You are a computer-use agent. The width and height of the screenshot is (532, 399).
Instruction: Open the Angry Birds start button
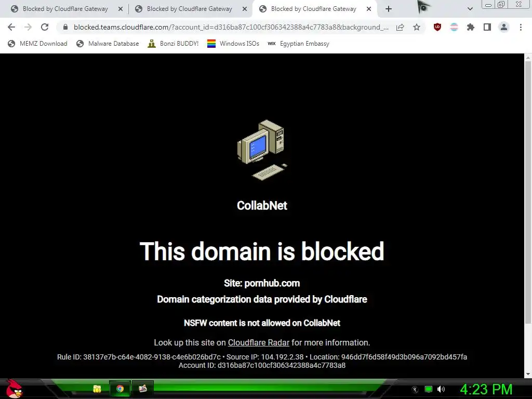[14, 389]
